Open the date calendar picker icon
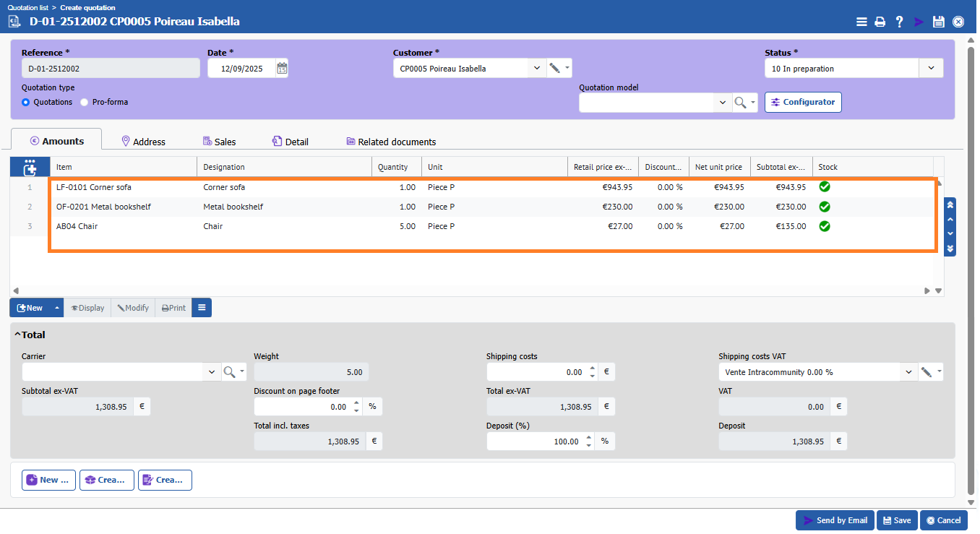The image size is (980, 534). click(x=282, y=69)
